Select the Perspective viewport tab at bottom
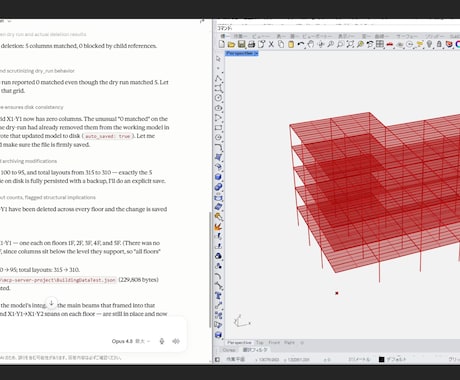 tap(239, 342)
